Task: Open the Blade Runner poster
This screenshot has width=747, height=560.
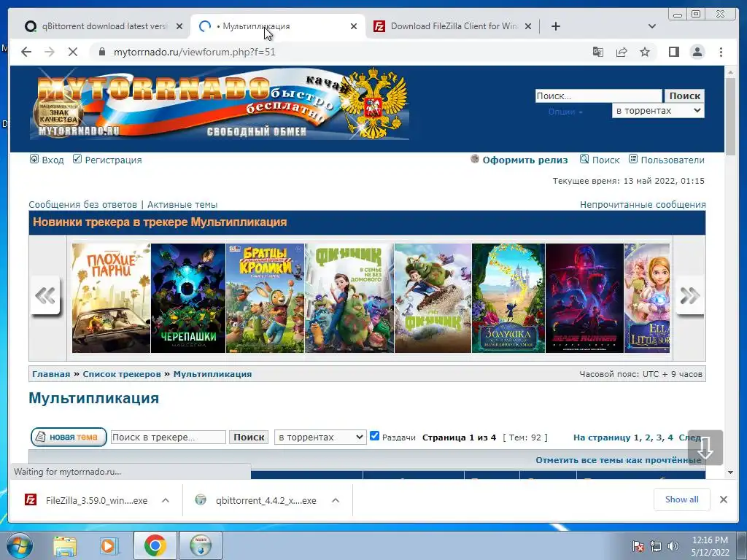Action: 584,298
